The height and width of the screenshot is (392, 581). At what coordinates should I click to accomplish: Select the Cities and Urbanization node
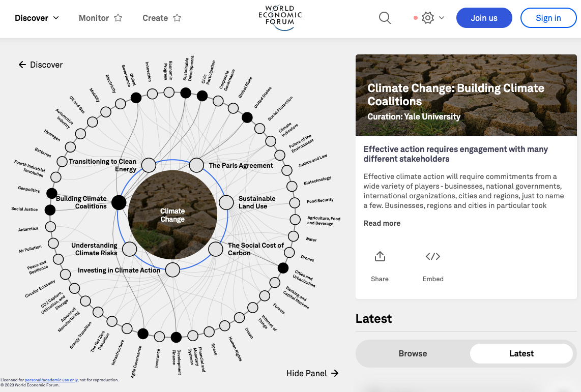[283, 268]
